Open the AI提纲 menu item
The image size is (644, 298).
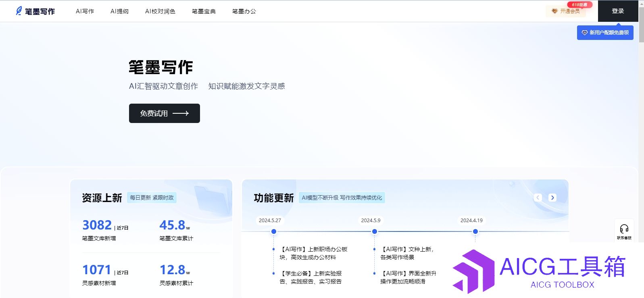119,11
